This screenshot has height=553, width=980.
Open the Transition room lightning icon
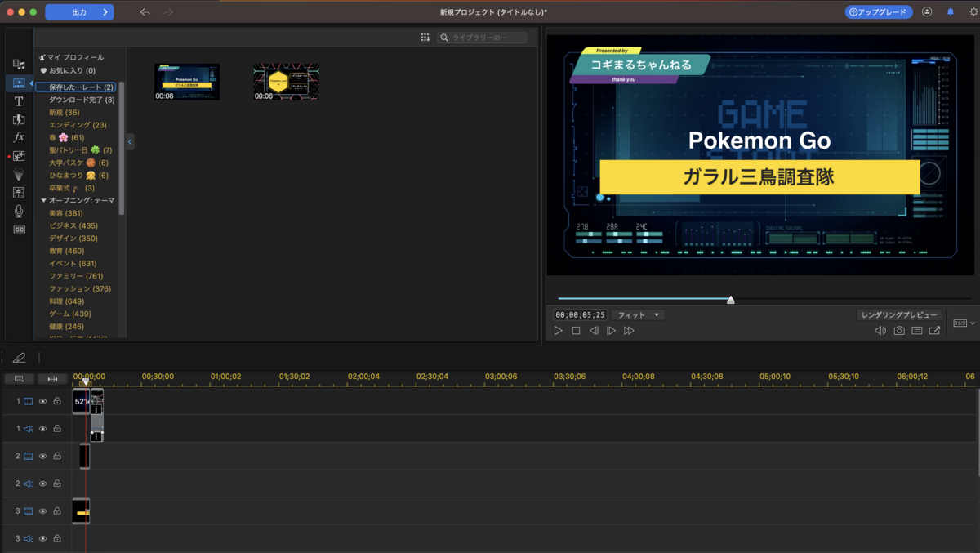[x=19, y=119]
